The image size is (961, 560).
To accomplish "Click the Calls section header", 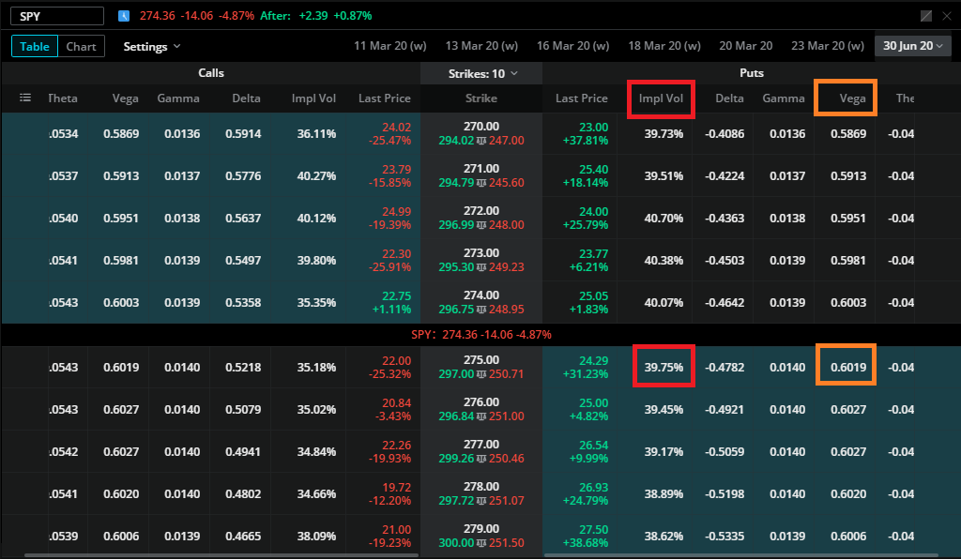I will point(211,73).
